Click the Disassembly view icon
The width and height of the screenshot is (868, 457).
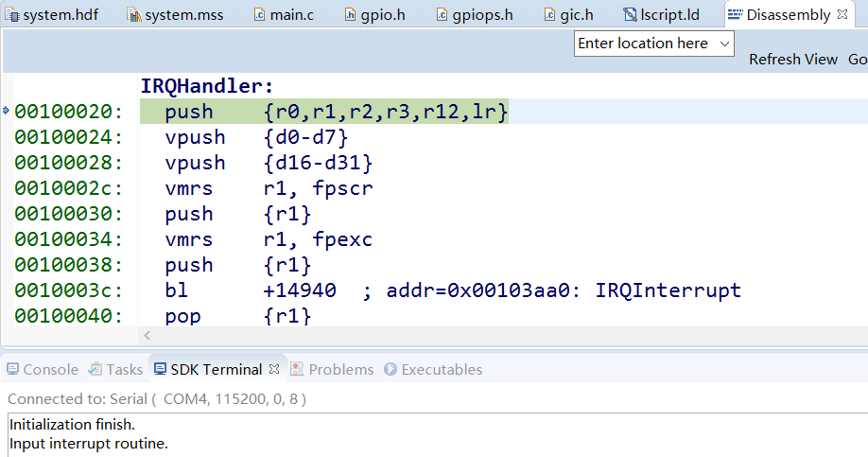coord(735,14)
